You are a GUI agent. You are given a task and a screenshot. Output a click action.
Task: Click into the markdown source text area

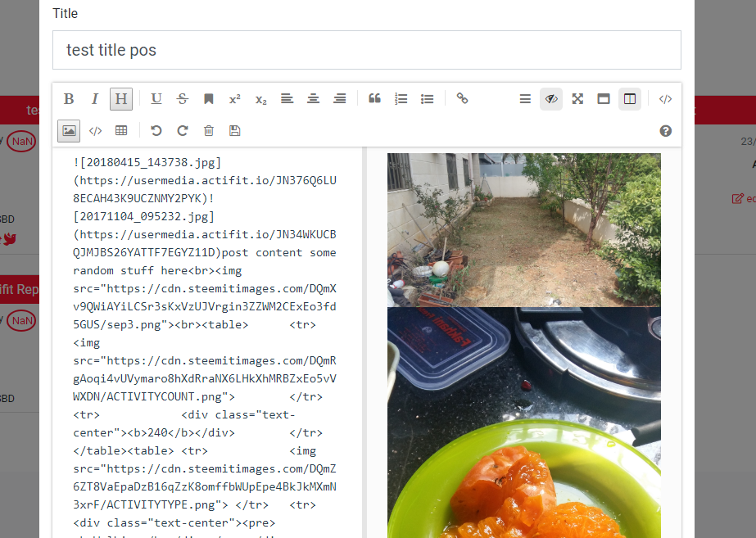click(207, 342)
